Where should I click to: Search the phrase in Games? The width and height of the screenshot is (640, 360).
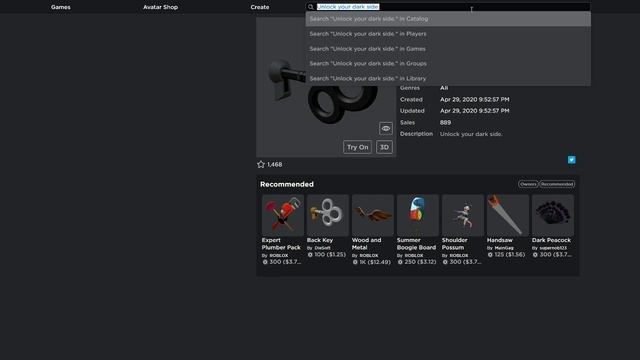pyautogui.click(x=448, y=49)
